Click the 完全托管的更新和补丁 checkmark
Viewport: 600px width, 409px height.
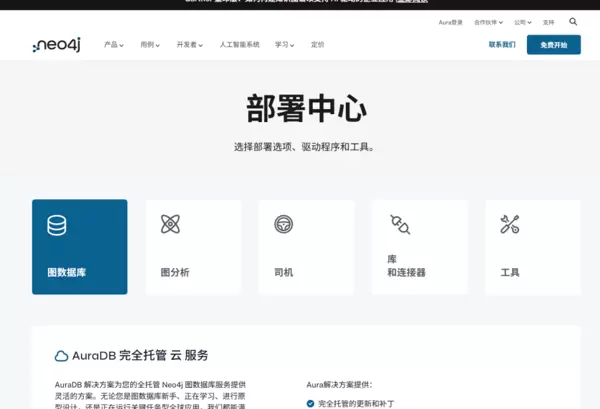pos(310,403)
